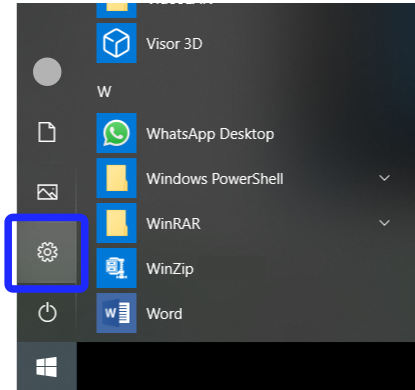Viewport: 415px width, 390px height.
Task: Select the "Word" label
Action: [164, 314]
